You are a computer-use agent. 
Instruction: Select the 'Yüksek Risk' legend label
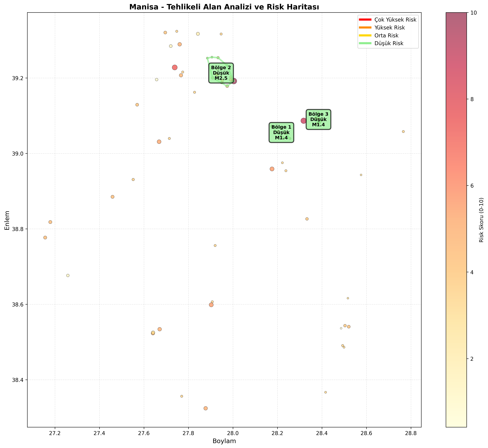coord(390,28)
